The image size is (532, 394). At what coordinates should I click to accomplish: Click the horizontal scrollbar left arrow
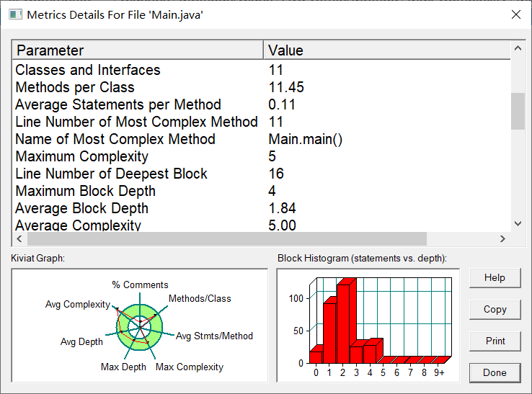[19, 238]
